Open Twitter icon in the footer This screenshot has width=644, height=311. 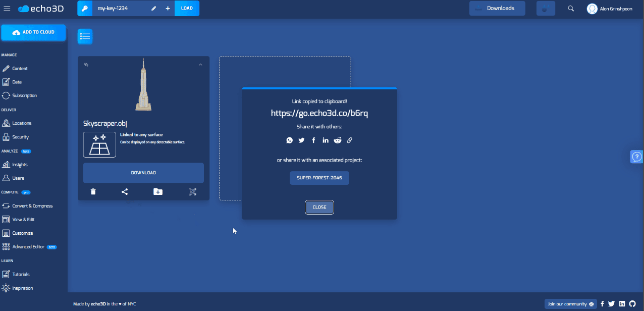tap(612, 304)
